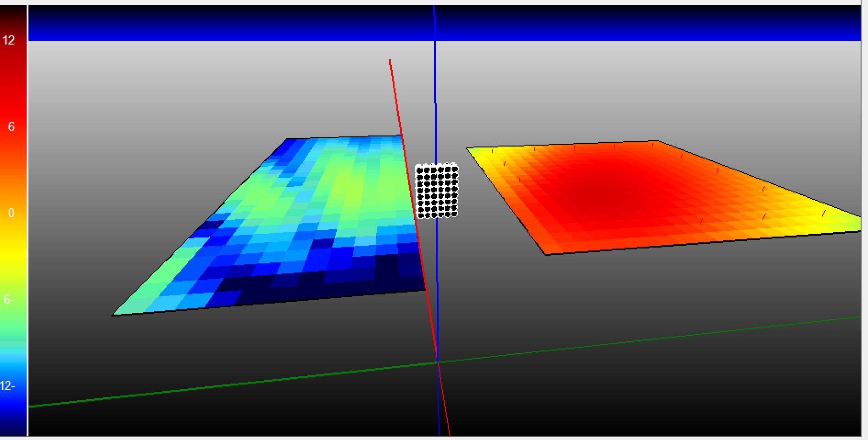Click the blue gradient band at the viewport top
This screenshot has height=440, width=868.
[229, 23]
